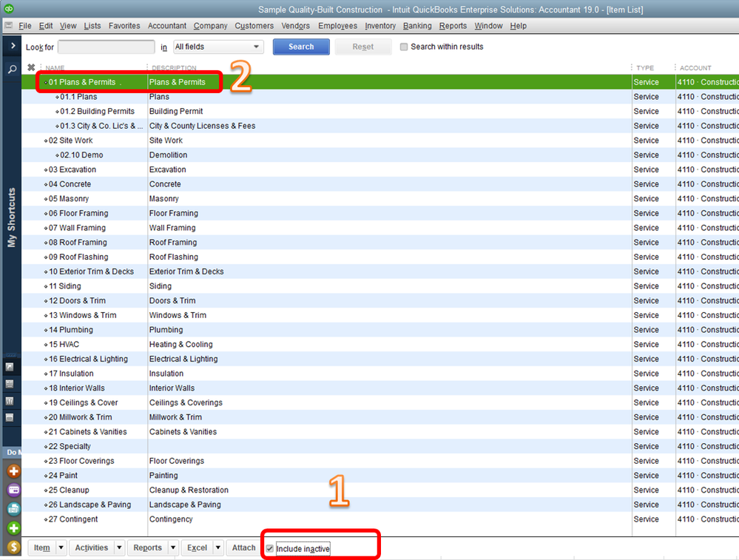The image size is (739, 560).
Task: Open the Accountant menu
Action: [167, 25]
